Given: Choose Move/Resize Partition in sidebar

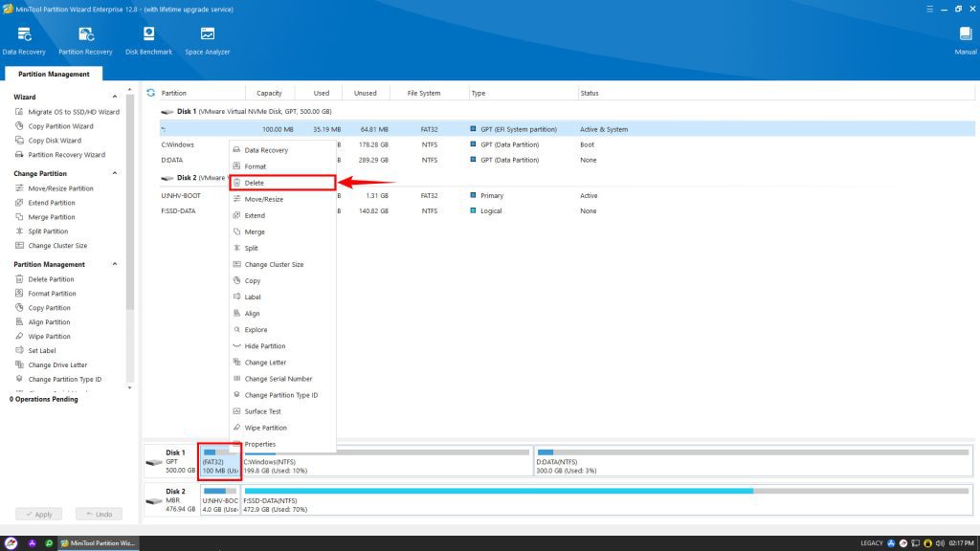Looking at the screenshot, I should [x=54, y=188].
